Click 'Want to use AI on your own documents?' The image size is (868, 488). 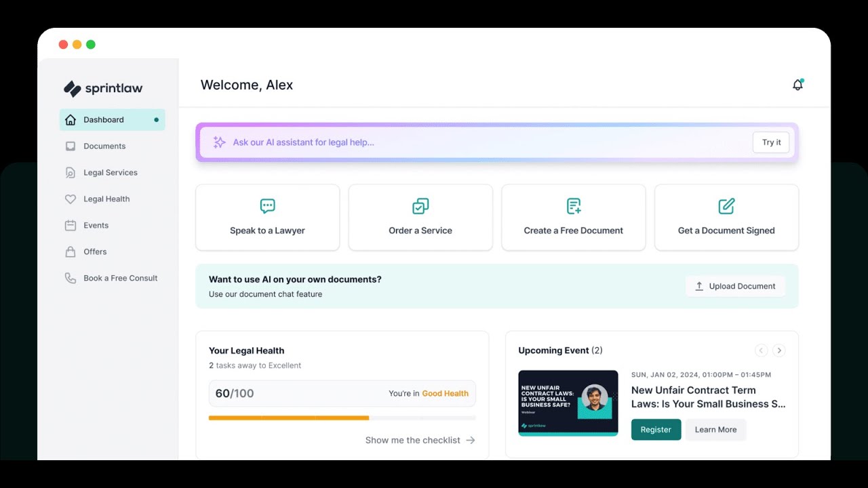tap(295, 280)
